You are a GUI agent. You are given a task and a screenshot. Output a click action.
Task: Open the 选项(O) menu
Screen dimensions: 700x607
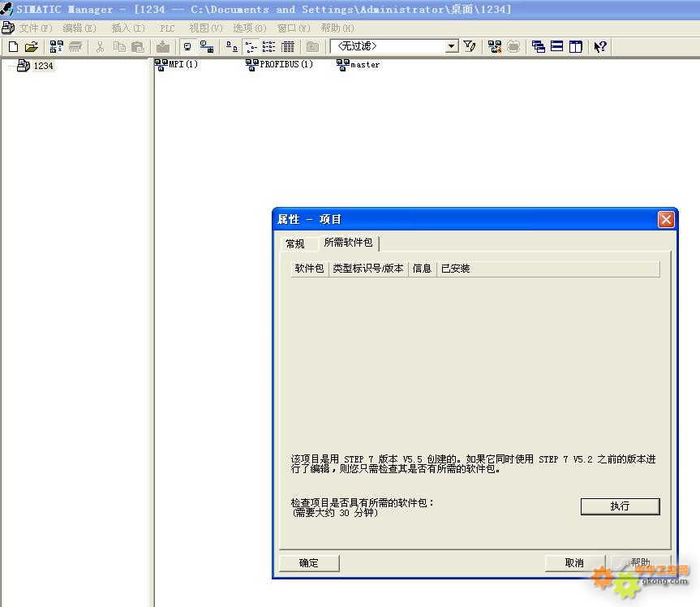pyautogui.click(x=250, y=28)
